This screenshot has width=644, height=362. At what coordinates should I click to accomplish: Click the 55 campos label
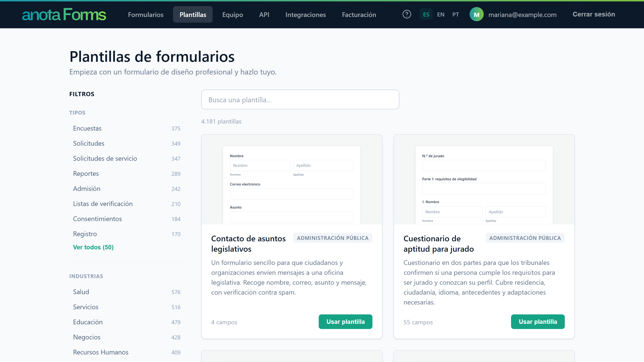point(418,322)
